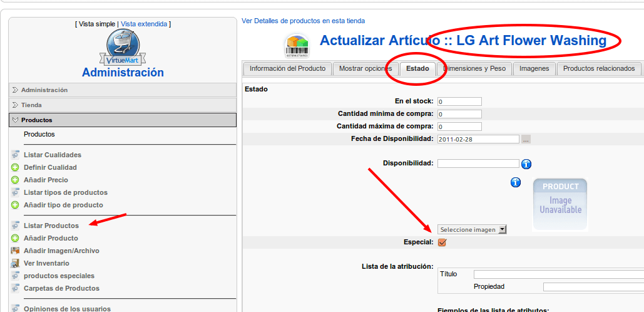Open Añadir tipo de producto
The height and width of the screenshot is (312, 644).
tap(63, 205)
